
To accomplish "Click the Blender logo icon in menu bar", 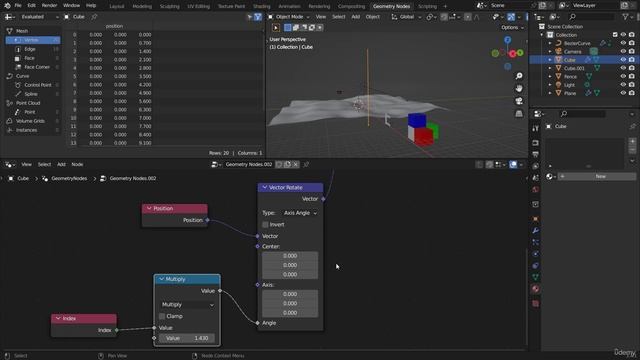I will 7,6.
